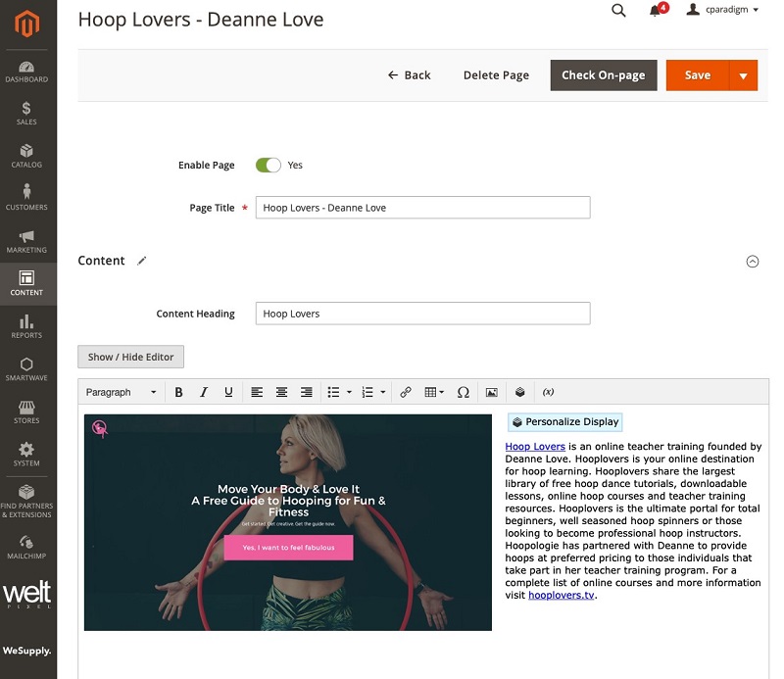Open the Smartwave sidebar menu
The image size is (784, 679).
tap(27, 369)
